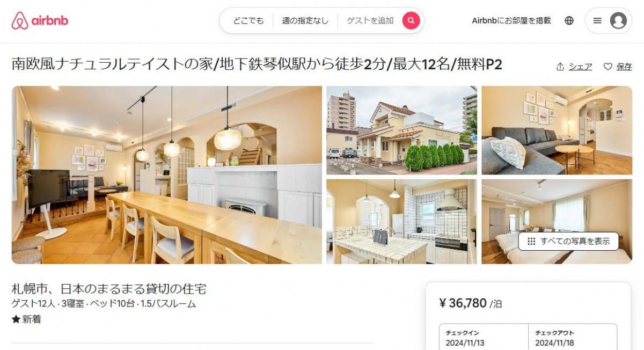The image size is (644, 350).
Task: Open the white tiled kitchen photo
Action: (401, 222)
